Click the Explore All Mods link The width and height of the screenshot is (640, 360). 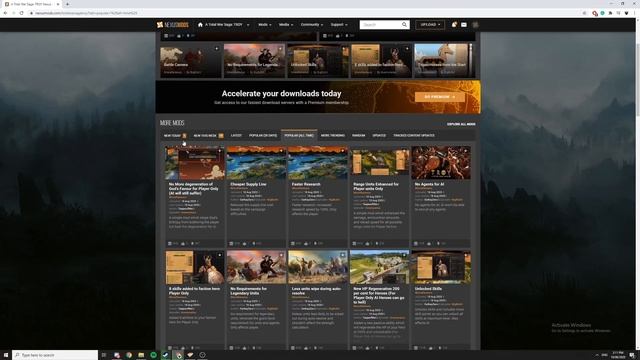click(x=461, y=124)
